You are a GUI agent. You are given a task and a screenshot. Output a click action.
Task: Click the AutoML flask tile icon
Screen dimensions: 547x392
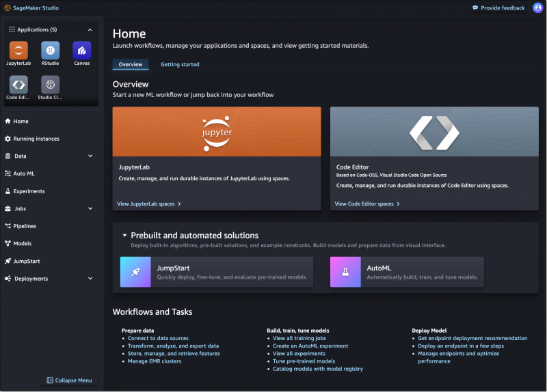click(x=345, y=272)
